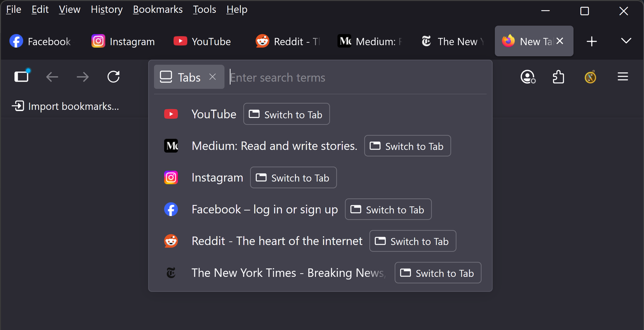This screenshot has height=330, width=644.
Task: Select the 'Instagram' result title text
Action: (x=217, y=177)
